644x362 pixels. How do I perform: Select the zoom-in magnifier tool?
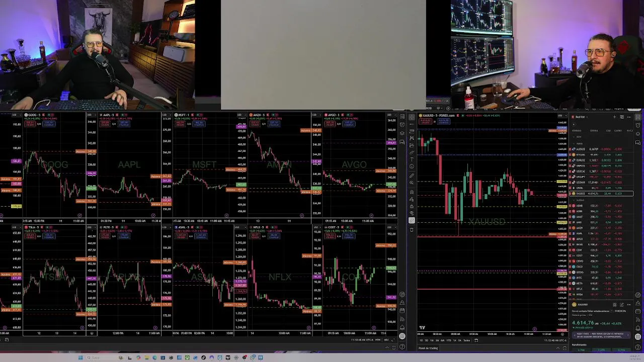412,183
